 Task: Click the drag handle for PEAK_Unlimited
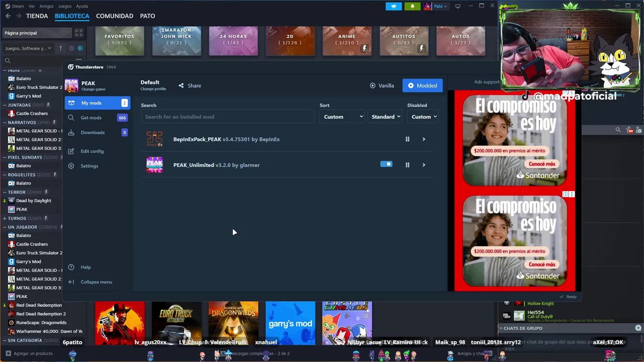coord(408,165)
